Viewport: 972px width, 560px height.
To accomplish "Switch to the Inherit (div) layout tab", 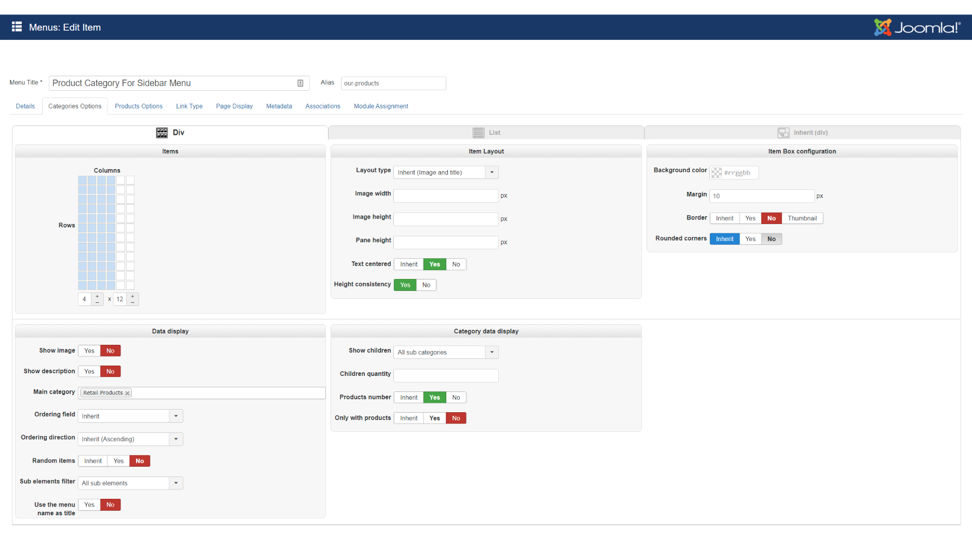I will pyautogui.click(x=802, y=133).
